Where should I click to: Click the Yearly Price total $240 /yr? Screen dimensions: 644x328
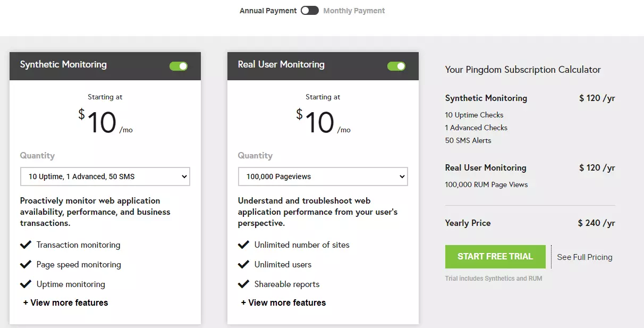pyautogui.click(x=596, y=223)
